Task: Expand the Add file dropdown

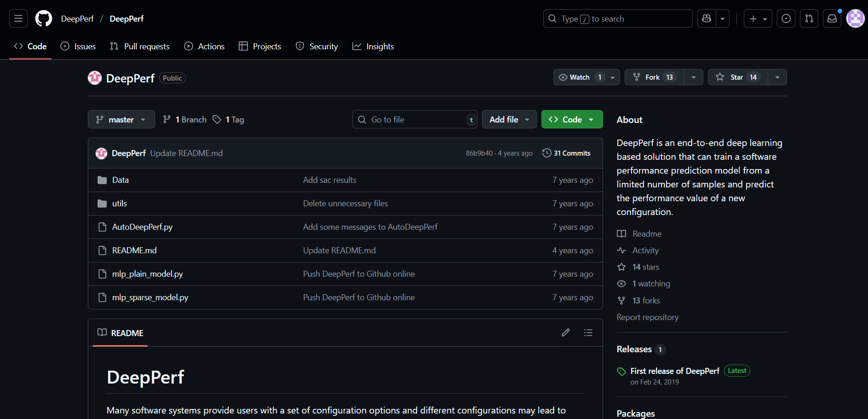Action: (509, 120)
